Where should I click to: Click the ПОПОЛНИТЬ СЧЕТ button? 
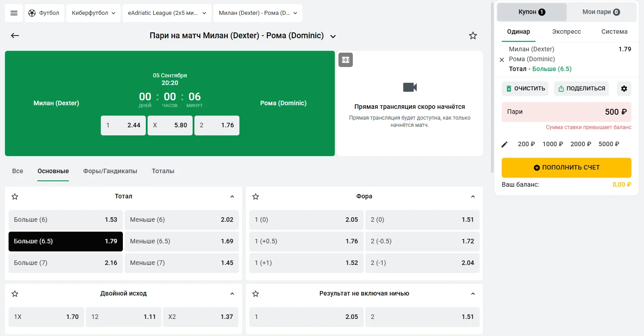566,167
